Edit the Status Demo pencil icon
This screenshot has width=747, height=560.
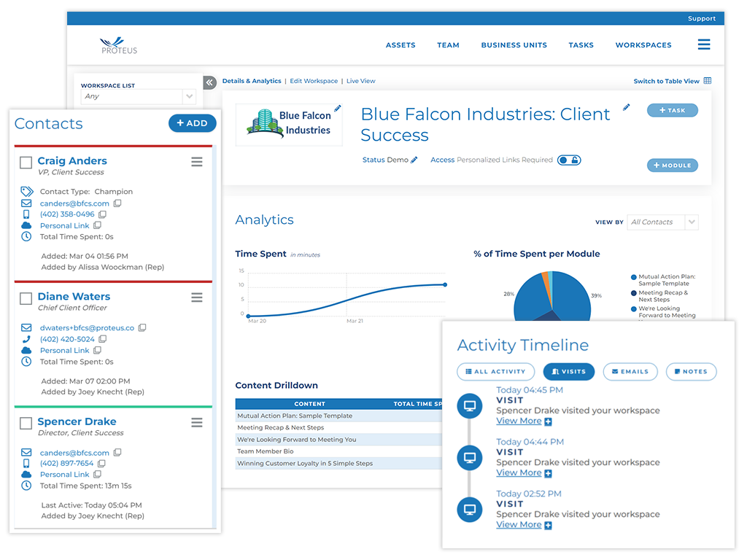pyautogui.click(x=414, y=160)
